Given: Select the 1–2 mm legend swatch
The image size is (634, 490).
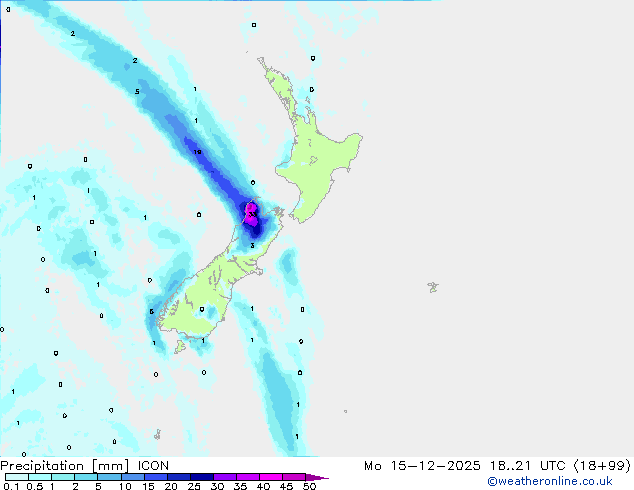Looking at the screenshot, I should click(x=63, y=477).
